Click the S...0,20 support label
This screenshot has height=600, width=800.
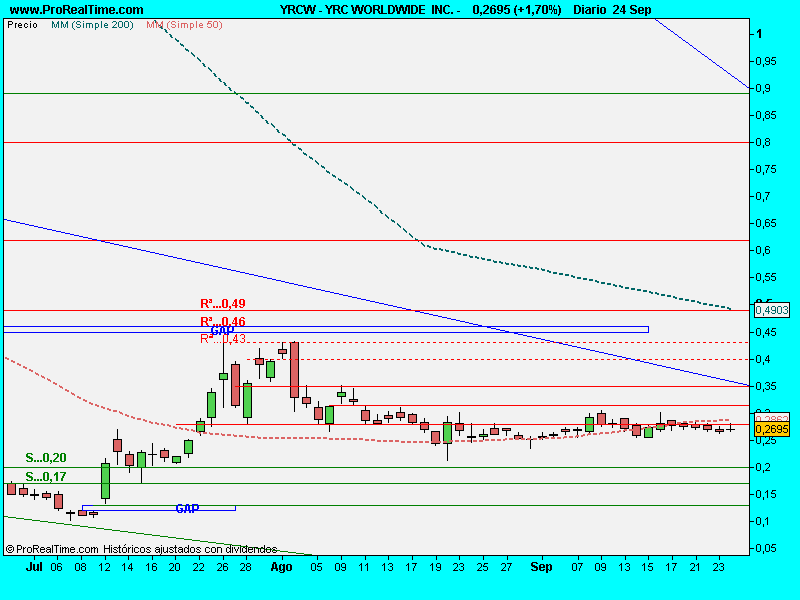point(46,458)
